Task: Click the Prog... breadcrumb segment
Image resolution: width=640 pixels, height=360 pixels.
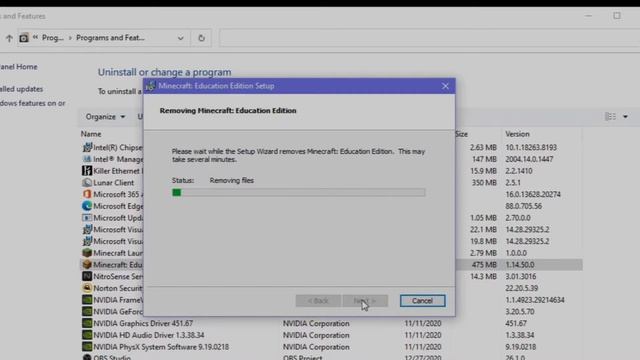Action: pos(53,38)
